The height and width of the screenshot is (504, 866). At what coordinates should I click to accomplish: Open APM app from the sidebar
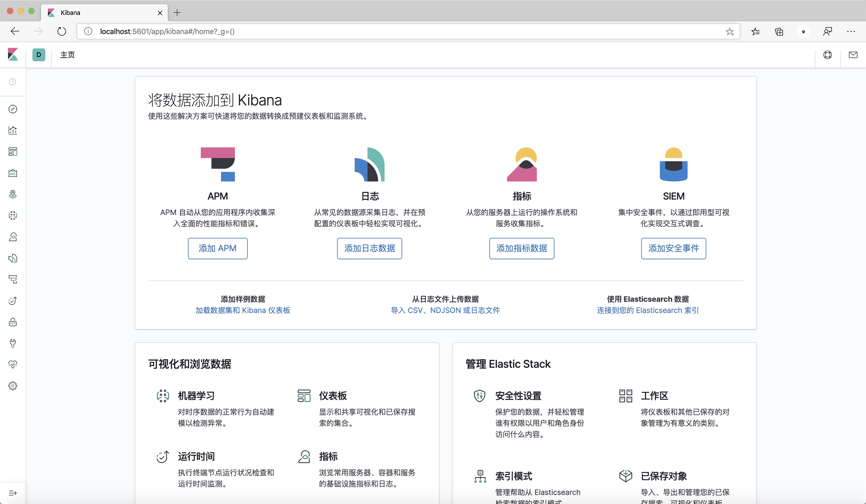click(13, 279)
